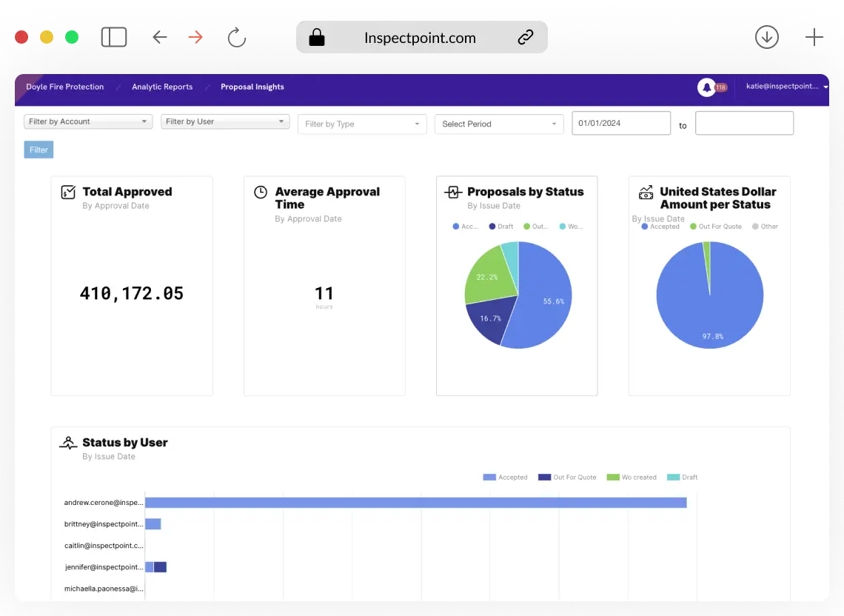Image resolution: width=844 pixels, height=616 pixels.
Task: Click the page reload icon
Action: [x=237, y=38]
